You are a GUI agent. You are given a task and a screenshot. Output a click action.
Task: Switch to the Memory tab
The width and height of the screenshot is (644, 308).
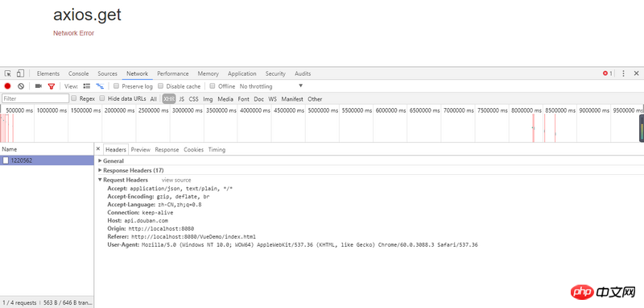(208, 73)
